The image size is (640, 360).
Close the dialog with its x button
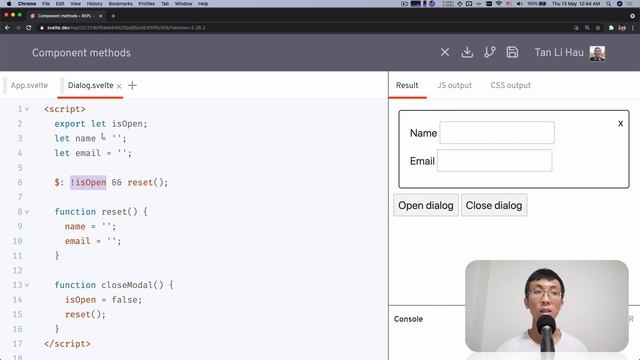(620, 123)
